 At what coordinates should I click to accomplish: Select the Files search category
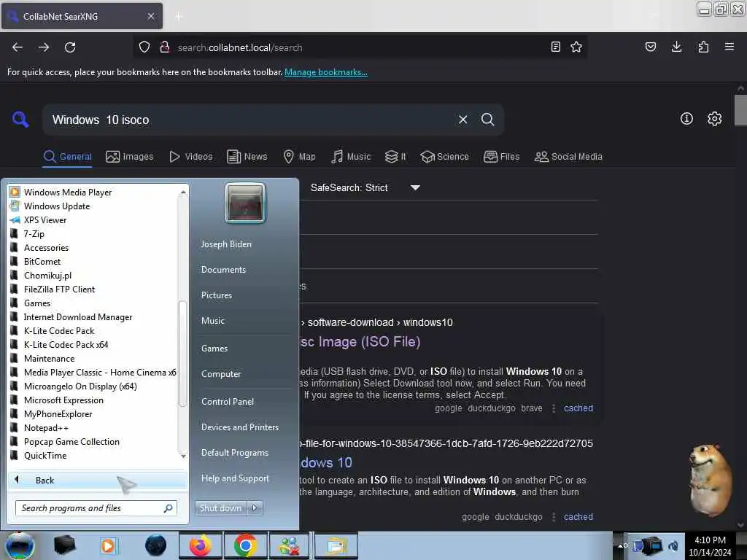(501, 157)
